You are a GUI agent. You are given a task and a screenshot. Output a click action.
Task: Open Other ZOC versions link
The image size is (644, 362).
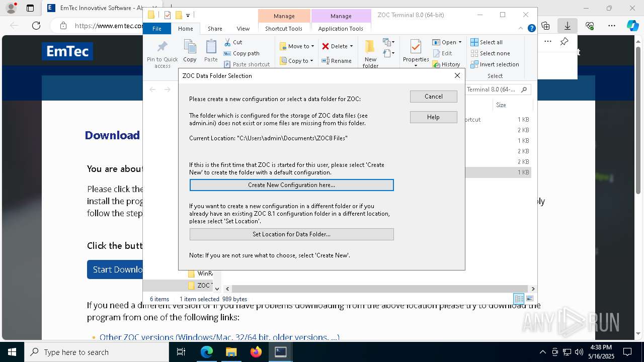[219, 337]
